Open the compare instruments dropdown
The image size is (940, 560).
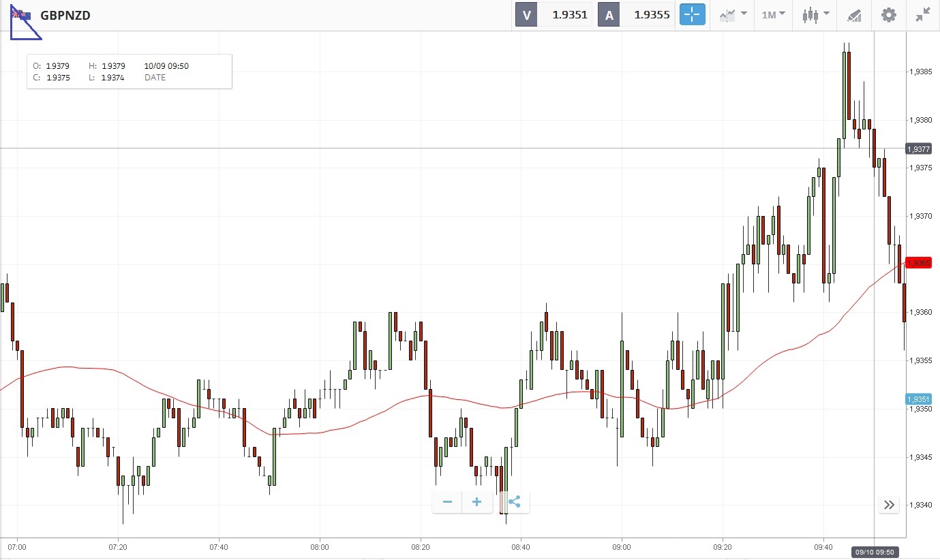[733, 14]
